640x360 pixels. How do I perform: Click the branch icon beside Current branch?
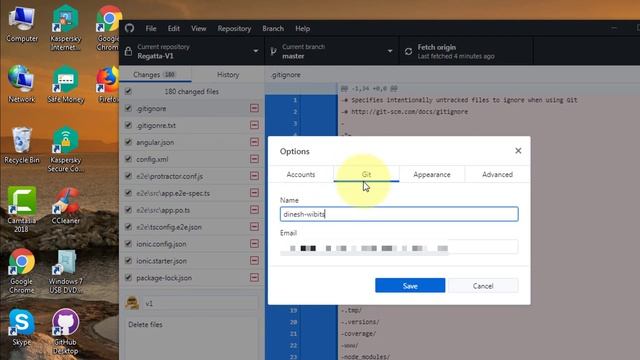tap(273, 51)
